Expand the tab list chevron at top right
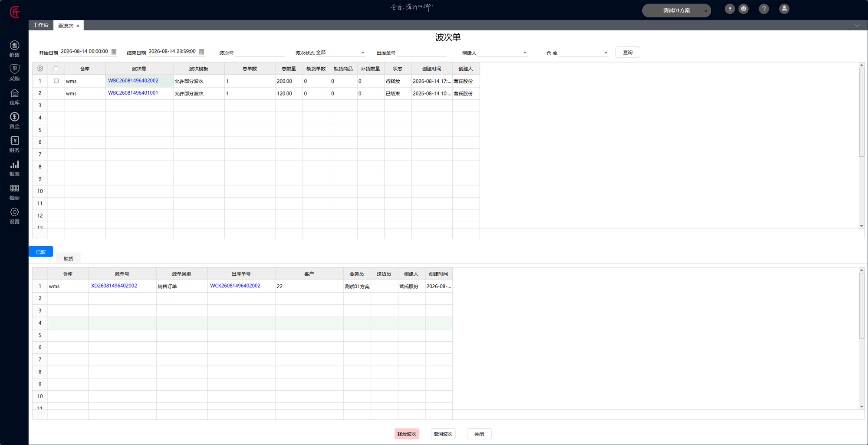The image size is (868, 445). pyautogui.click(x=858, y=25)
